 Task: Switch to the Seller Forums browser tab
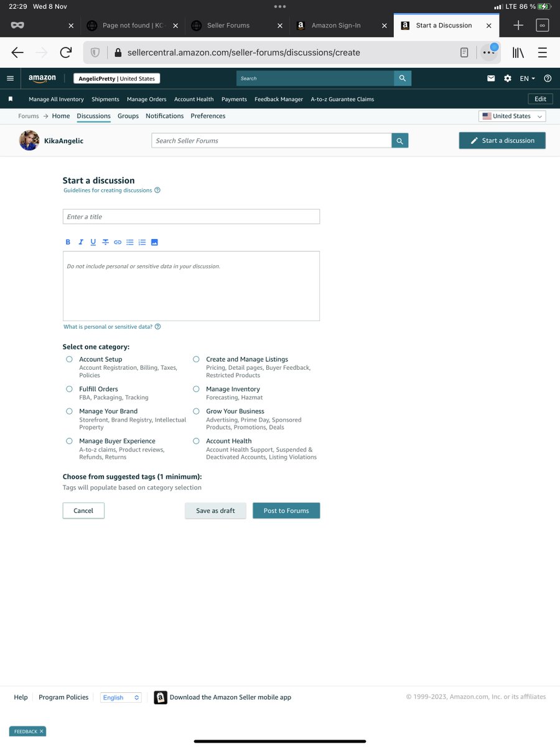coord(228,26)
